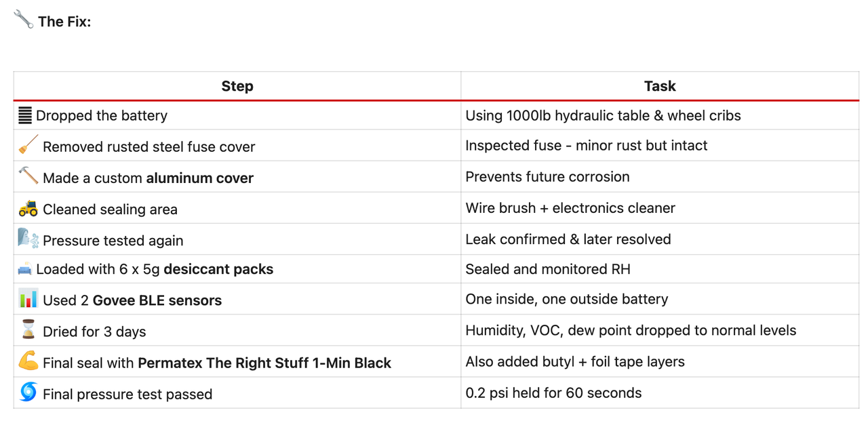
Task: Click the Wire brush + electronics cleaner cell
Action: [570, 208]
